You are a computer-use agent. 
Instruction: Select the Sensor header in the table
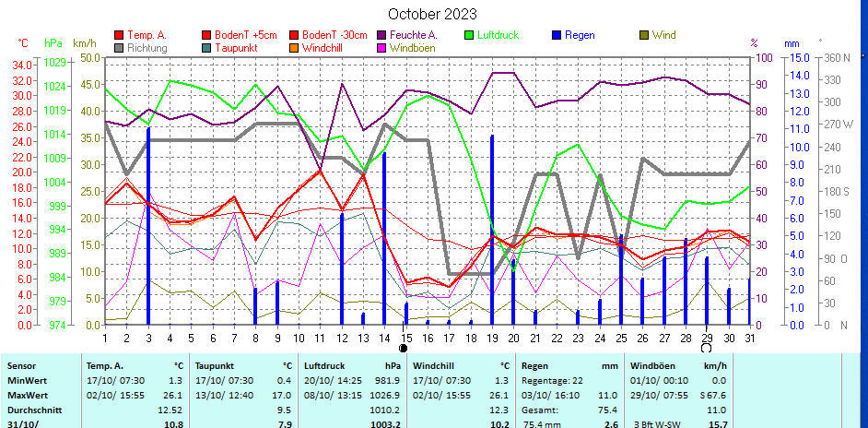[21, 366]
